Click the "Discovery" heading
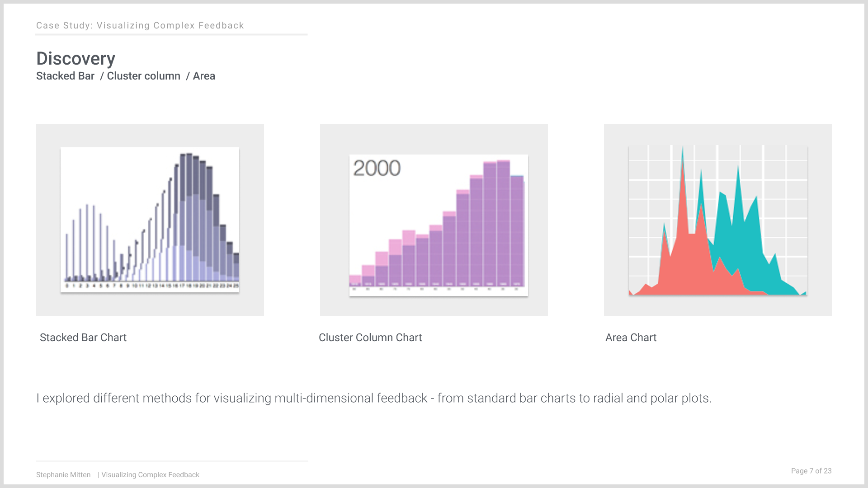 point(75,59)
